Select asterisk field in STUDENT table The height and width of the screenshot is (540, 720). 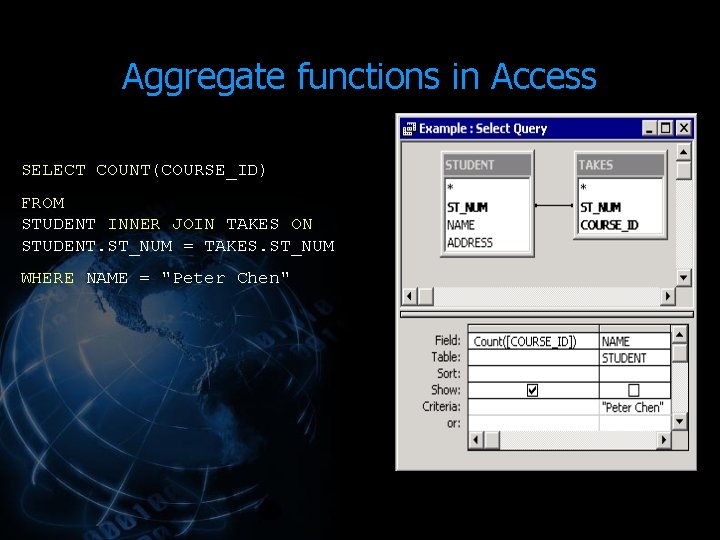click(x=450, y=188)
